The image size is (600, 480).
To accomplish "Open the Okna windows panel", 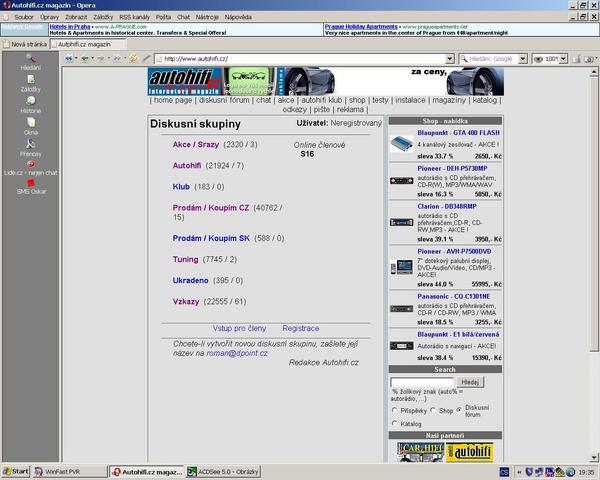I will (31, 127).
